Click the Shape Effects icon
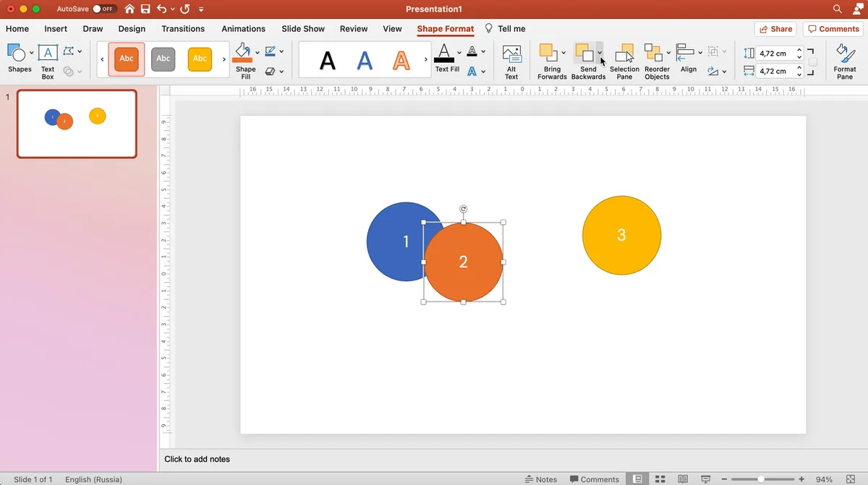 270,71
